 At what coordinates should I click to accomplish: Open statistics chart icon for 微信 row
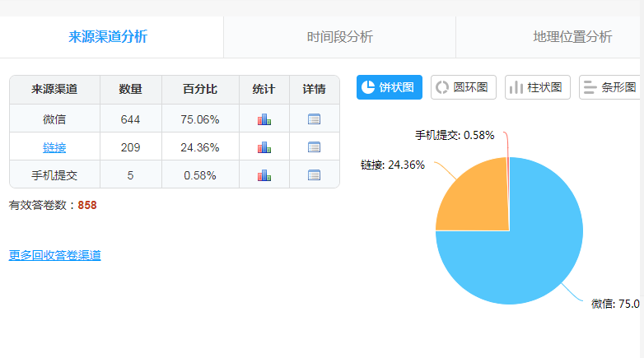[x=264, y=119]
